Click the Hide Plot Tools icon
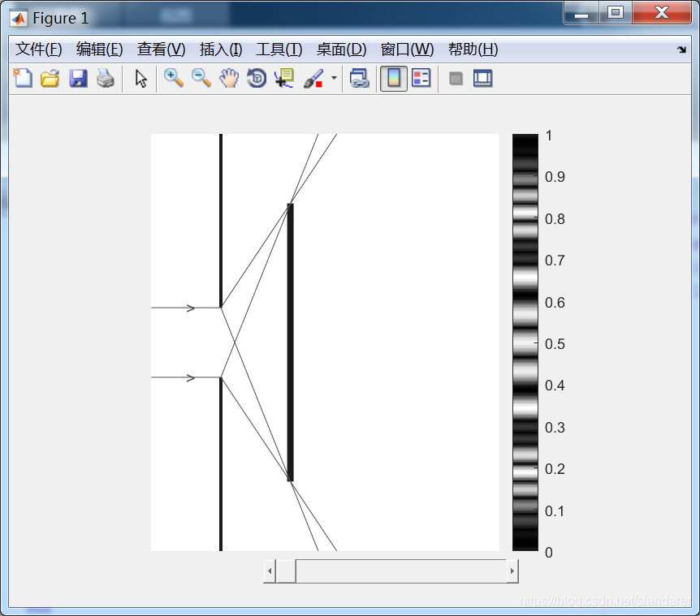Image resolution: width=700 pixels, height=616 pixels. 456,79
